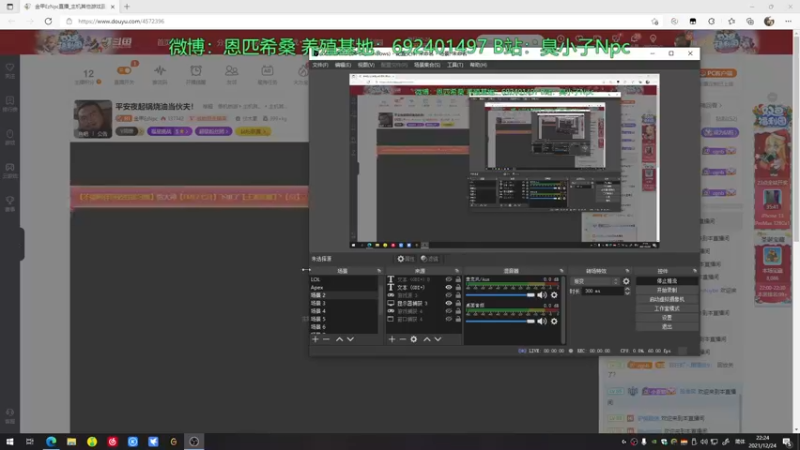Viewport: 800px width, 450px height.
Task: Mute the desktop audio channel in mixer
Action: coord(542,321)
